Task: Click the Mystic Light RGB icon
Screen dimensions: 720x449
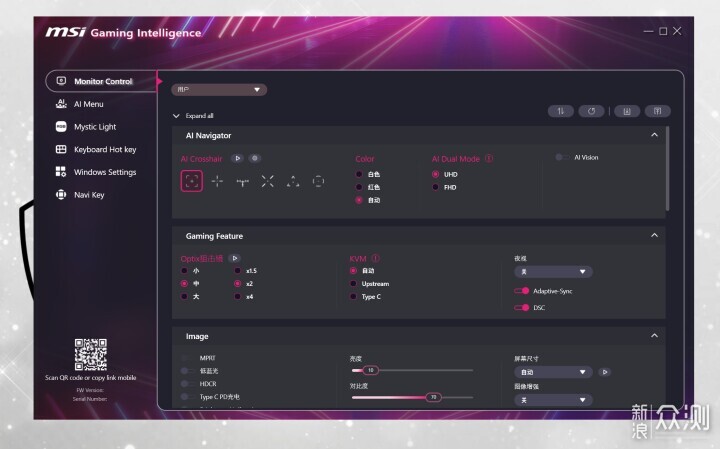Action: [61, 126]
